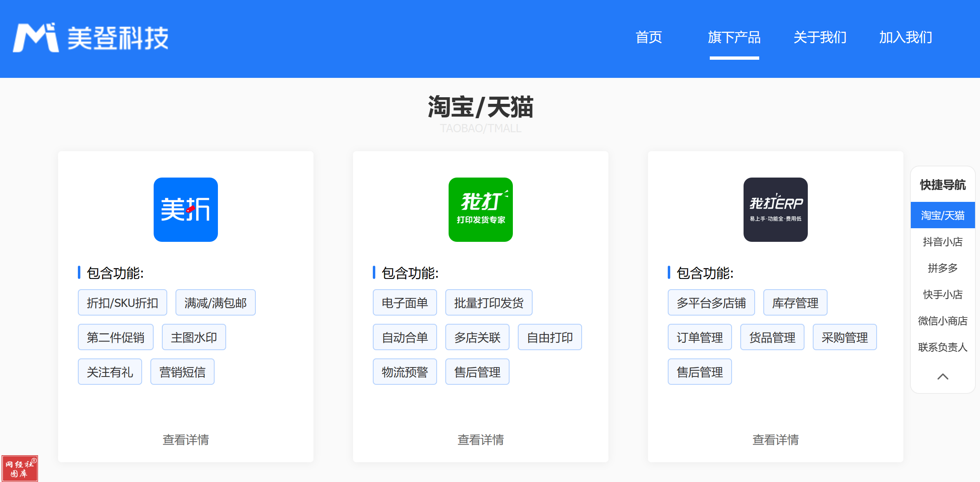View details of the 我打 card
This screenshot has height=482, width=980.
click(x=481, y=440)
